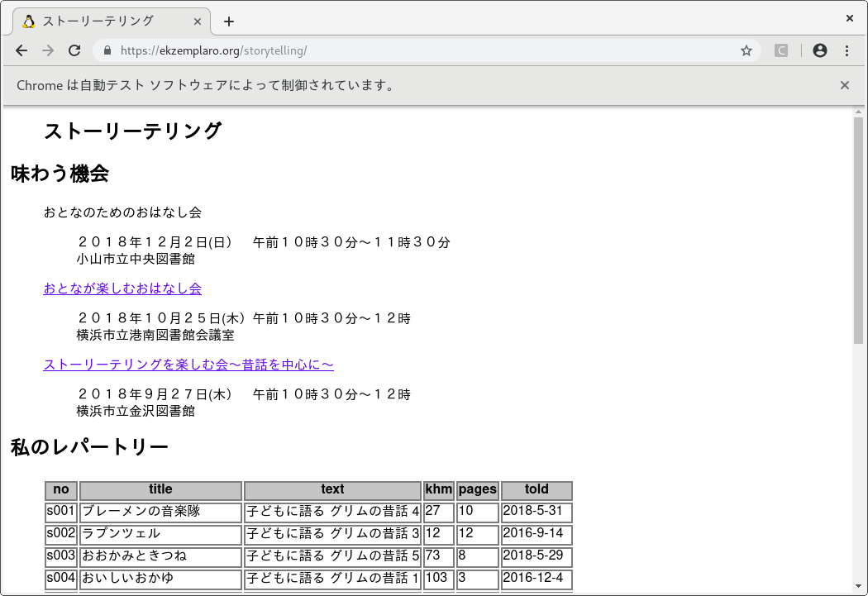Dismiss the automation notification with the X
The image size is (868, 596).
845,84
